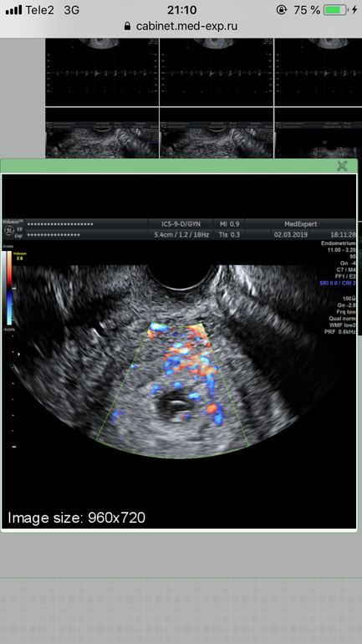Viewport: 362px width, 644px height.
Task: Tap the charging bolt icon
Action: [354, 10]
